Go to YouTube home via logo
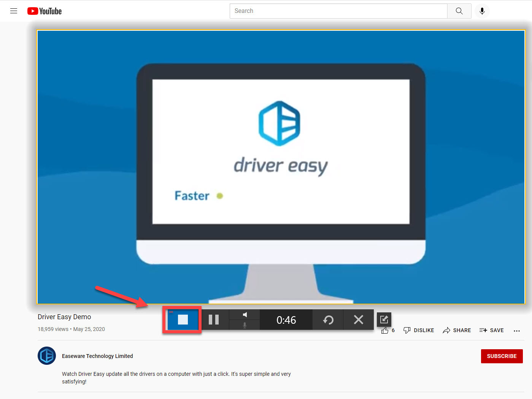The height and width of the screenshot is (399, 532). pyautogui.click(x=44, y=11)
